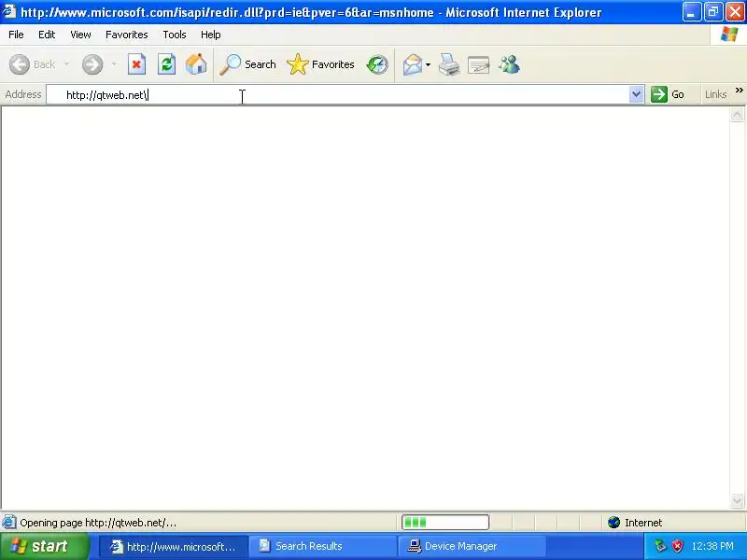
Task: Open the Search pane
Action: (247, 64)
